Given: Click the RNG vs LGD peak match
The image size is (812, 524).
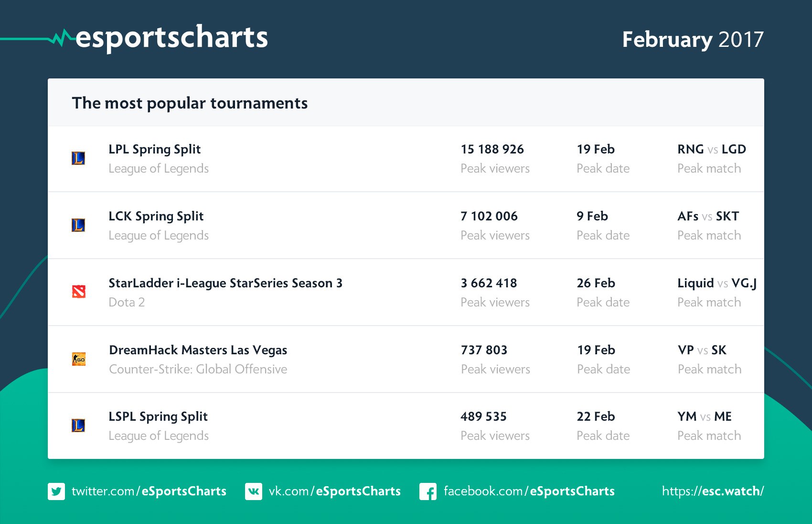Looking at the screenshot, I should pos(711,149).
